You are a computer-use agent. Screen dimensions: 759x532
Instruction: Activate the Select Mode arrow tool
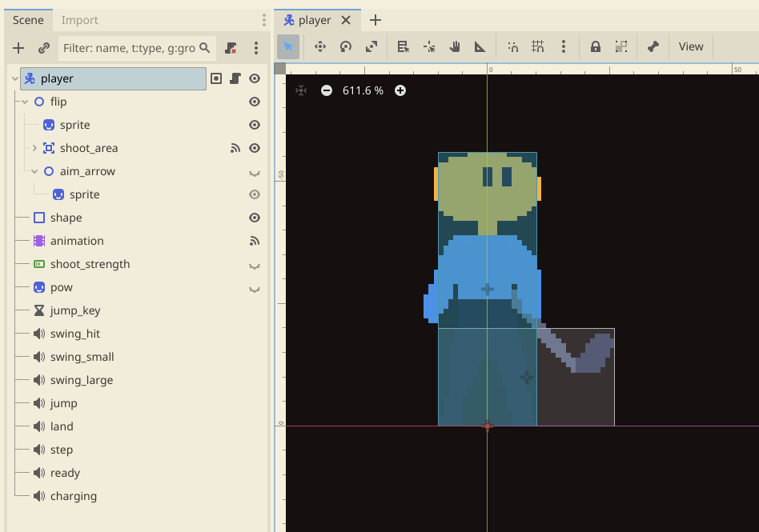pos(288,46)
